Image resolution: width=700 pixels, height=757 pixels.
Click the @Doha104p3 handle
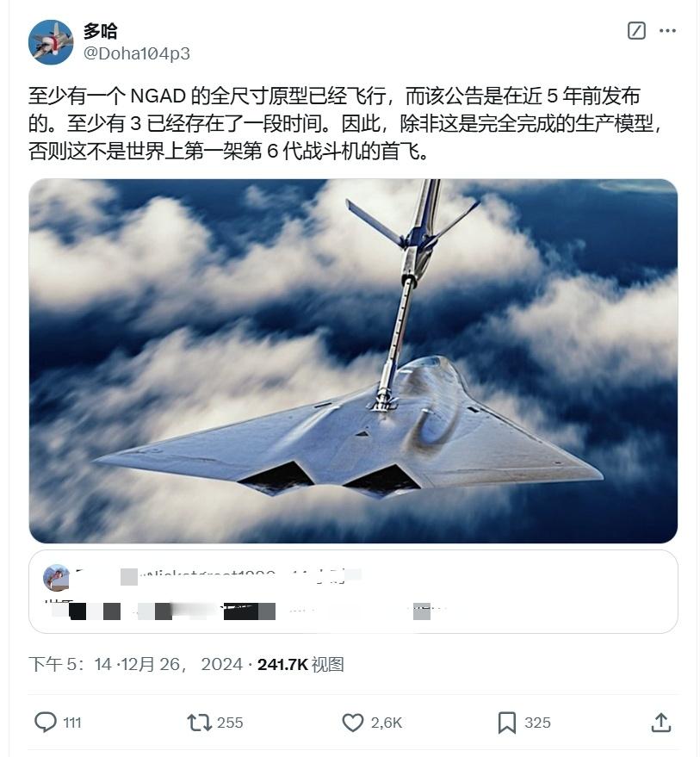point(137,53)
